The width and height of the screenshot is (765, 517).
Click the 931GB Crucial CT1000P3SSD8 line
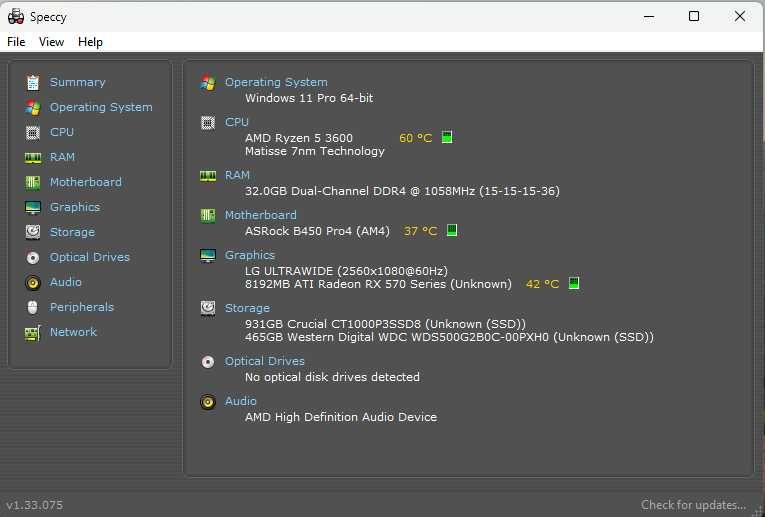click(385, 324)
